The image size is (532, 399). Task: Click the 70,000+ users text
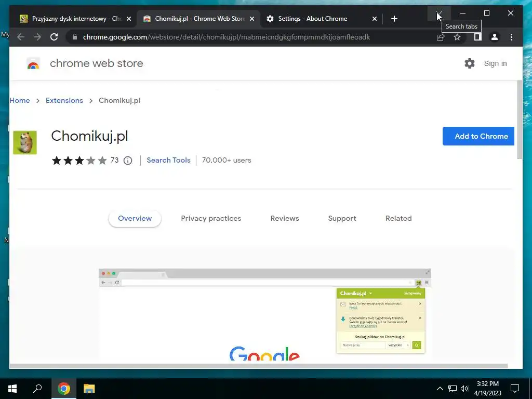227,160
